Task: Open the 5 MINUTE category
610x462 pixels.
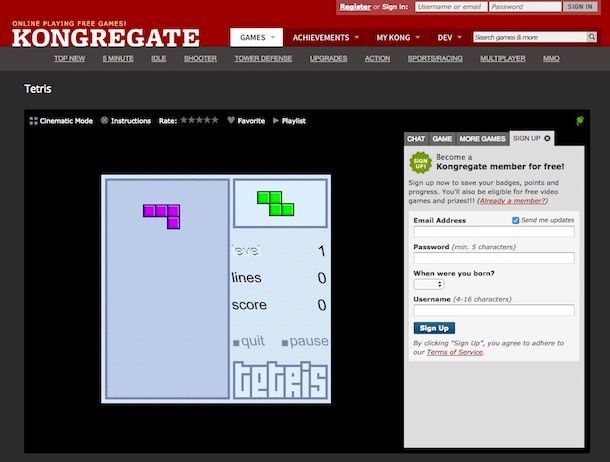Action: tap(118, 58)
